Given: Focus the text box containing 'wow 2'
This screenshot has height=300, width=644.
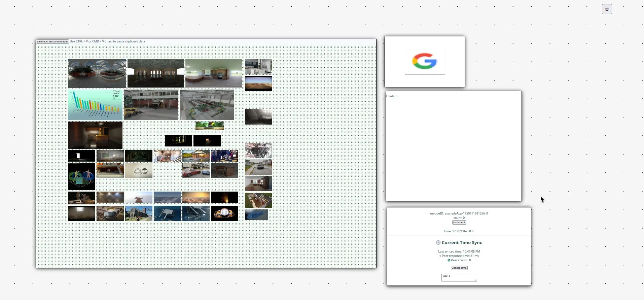Looking at the screenshot, I should point(459,277).
